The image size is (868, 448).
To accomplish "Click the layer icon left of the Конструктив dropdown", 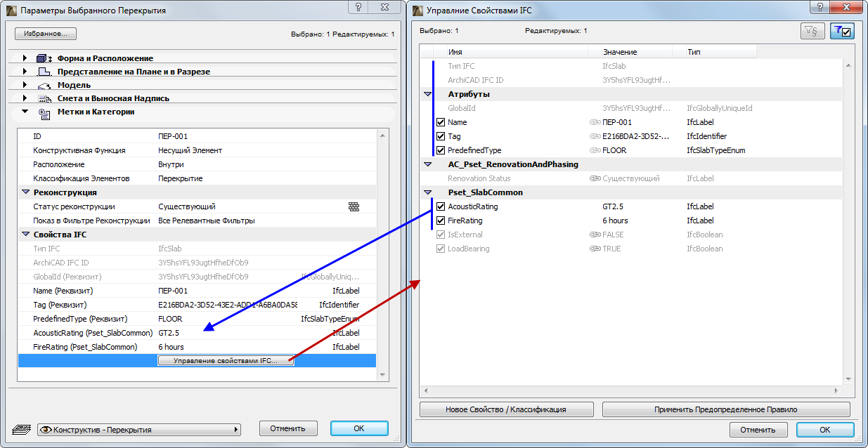I will pos(23,429).
